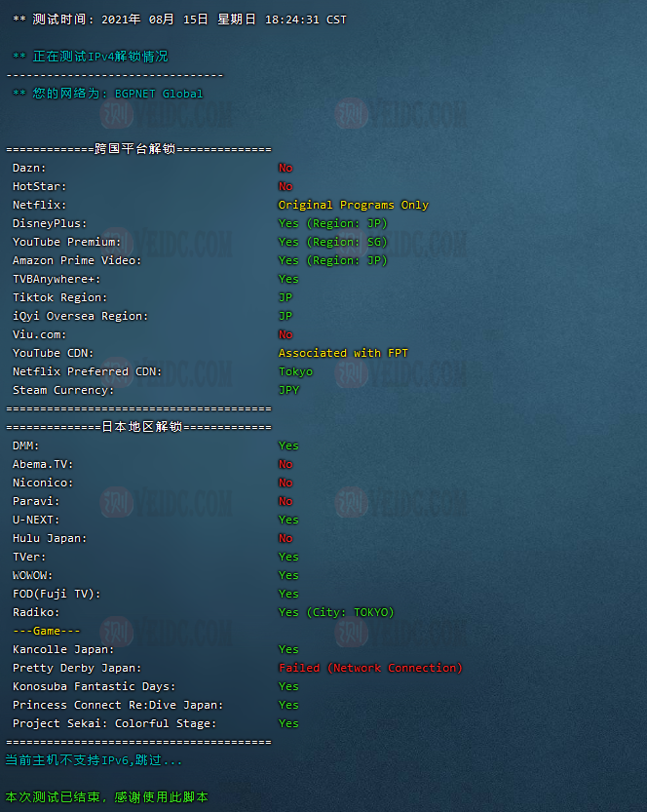Viewport: 647px width, 812px height.
Task: Click the DisneyPlus "Yes (Region: JP)" result
Action: (332, 223)
